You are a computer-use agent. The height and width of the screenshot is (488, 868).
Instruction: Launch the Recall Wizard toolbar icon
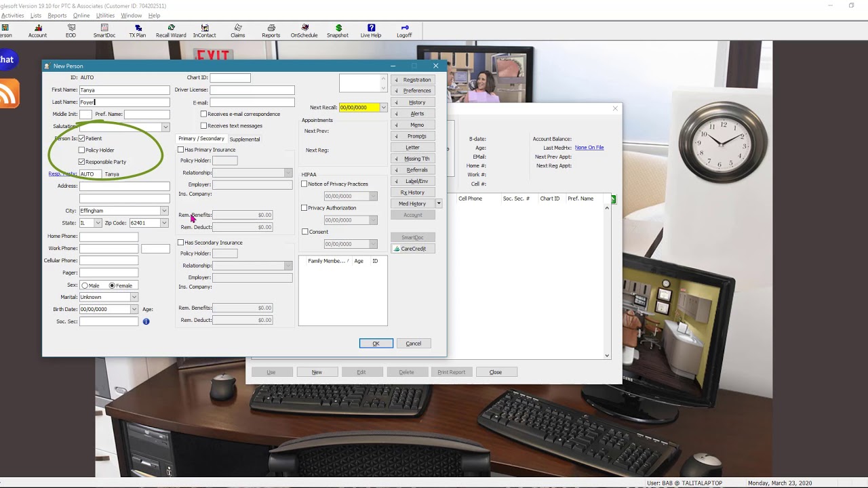pos(171,31)
